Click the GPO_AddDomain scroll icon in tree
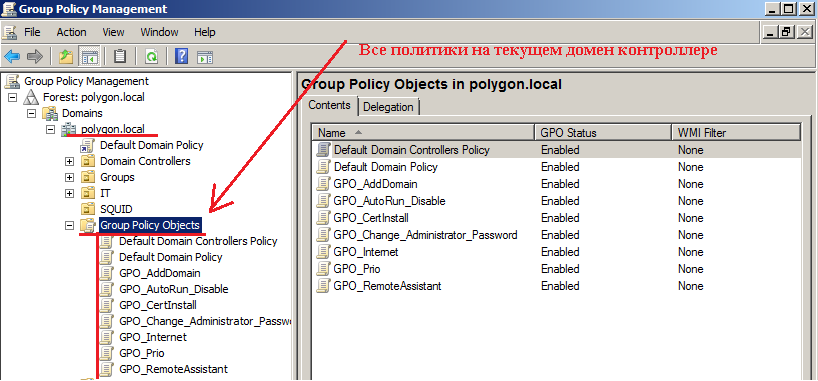Screen dimensions: 818x381 106,273
